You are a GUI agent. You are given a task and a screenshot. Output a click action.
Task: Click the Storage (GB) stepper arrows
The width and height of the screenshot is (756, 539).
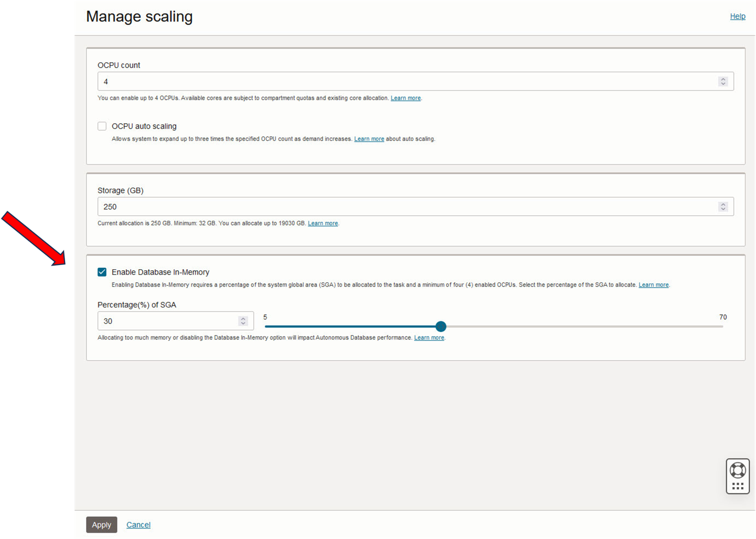tap(723, 207)
